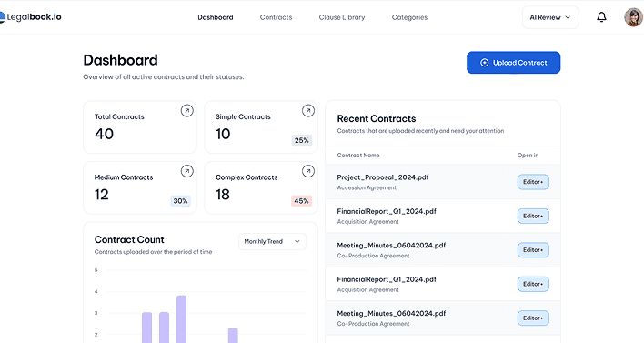Click the Upload Contract button
The height and width of the screenshot is (343, 644).
tap(513, 63)
